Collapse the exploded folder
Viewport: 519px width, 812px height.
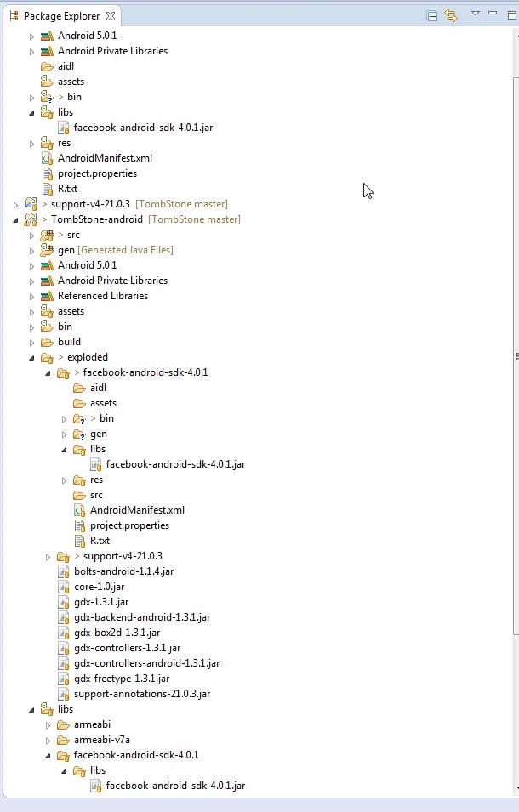tap(31, 358)
